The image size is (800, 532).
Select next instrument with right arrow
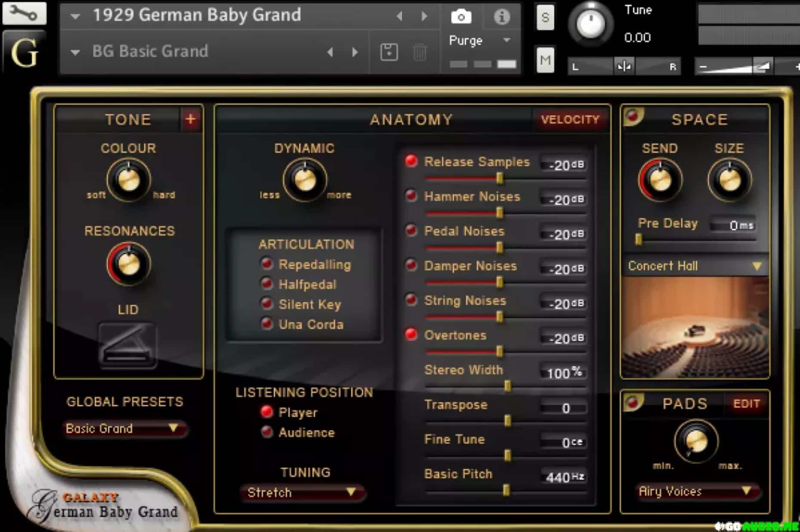pyautogui.click(x=424, y=16)
